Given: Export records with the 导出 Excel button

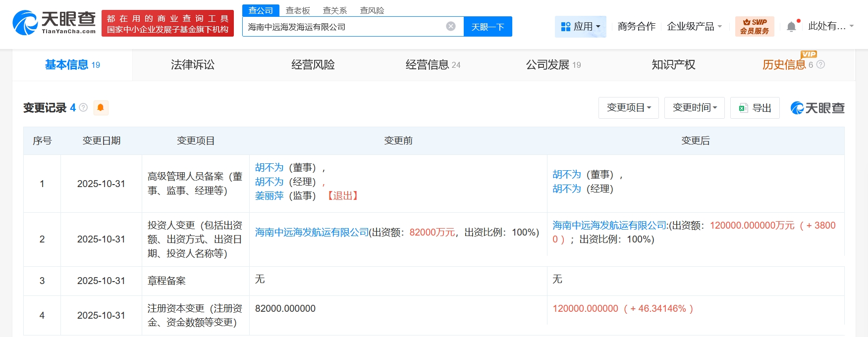Looking at the screenshot, I should click(755, 108).
